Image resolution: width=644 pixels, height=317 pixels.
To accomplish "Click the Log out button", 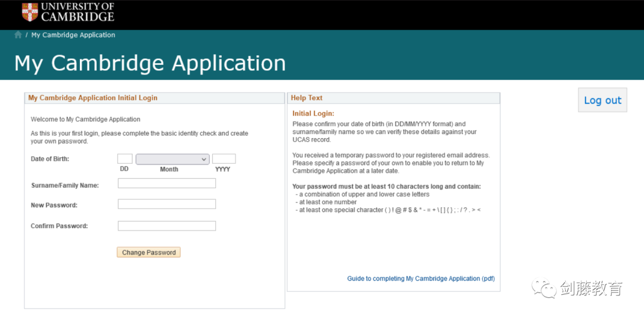I will [602, 100].
